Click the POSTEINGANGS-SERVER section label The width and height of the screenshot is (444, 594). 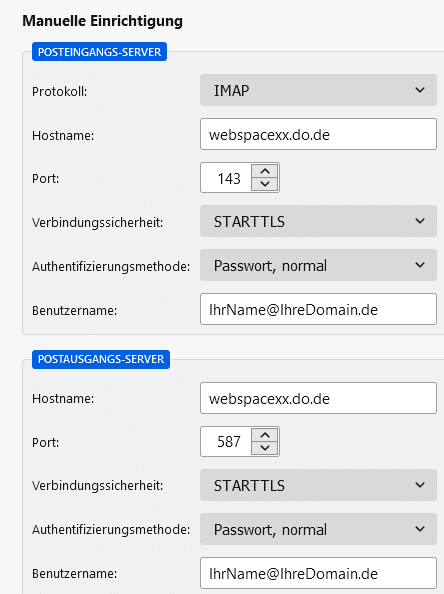tap(99, 52)
